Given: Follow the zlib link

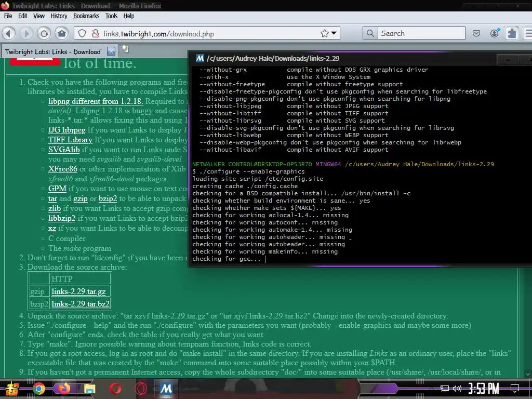Looking at the screenshot, I should (x=54, y=208).
